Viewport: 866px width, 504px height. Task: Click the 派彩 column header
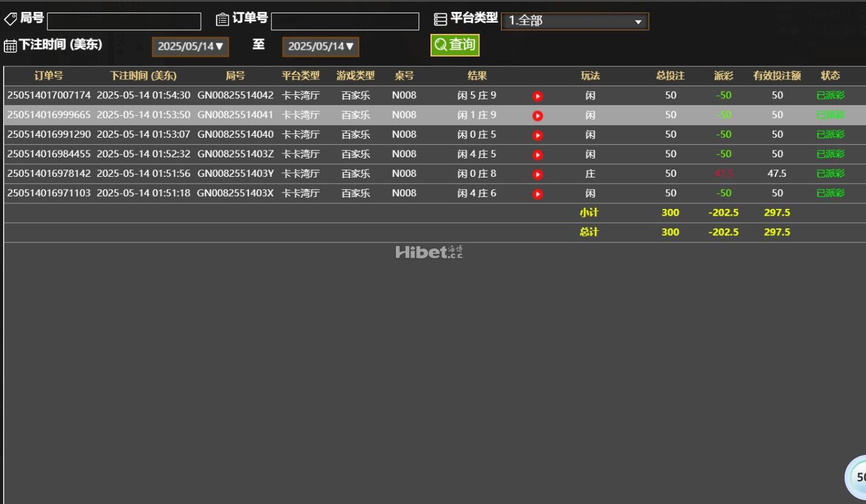tap(723, 76)
